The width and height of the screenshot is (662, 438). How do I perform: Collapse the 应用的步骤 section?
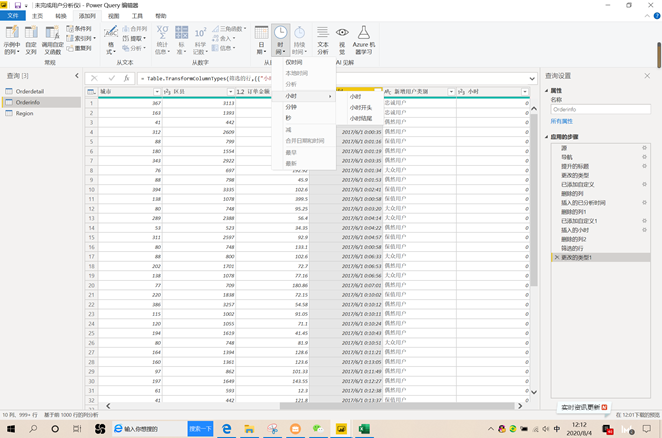click(547, 137)
